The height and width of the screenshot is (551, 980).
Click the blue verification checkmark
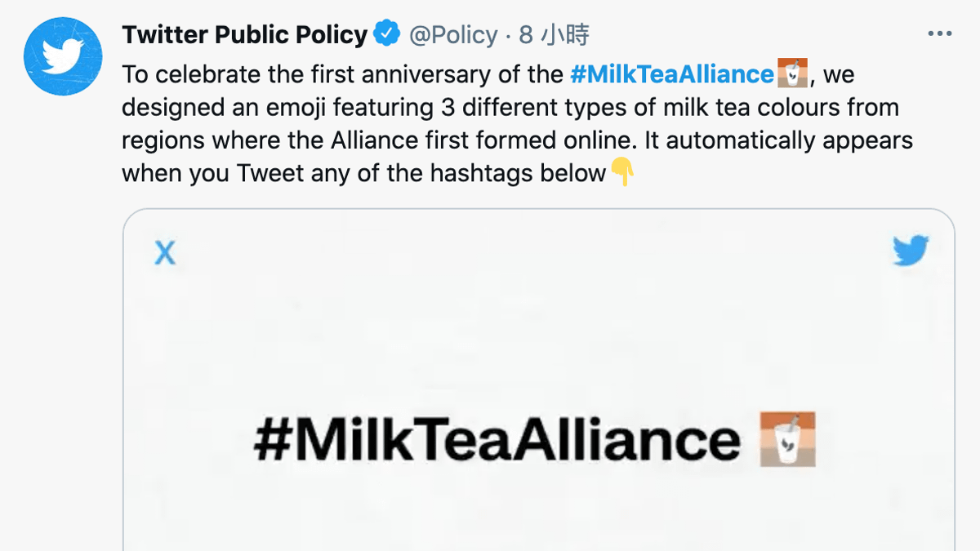pos(385,33)
